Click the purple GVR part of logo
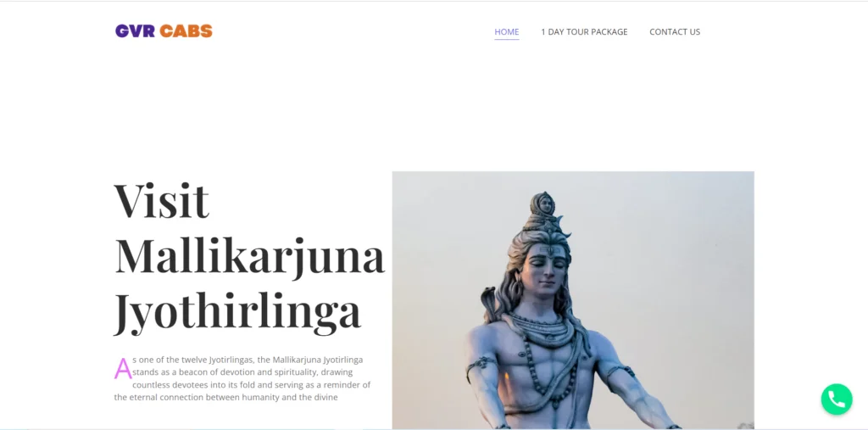 click(135, 31)
